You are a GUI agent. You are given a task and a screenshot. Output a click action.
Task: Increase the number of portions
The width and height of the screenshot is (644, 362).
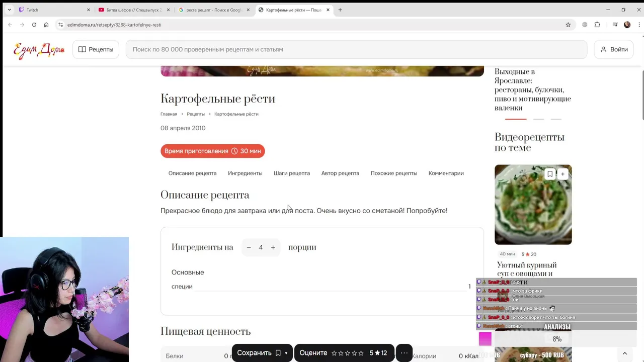tap(273, 247)
